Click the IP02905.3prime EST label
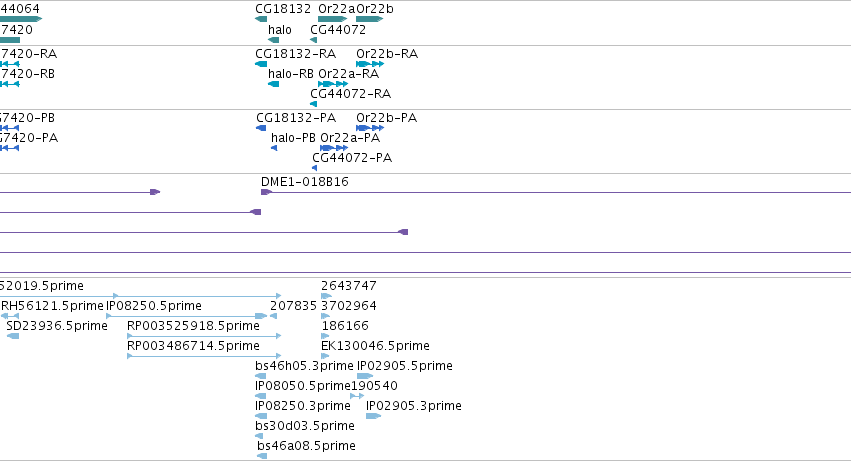This screenshot has height=461, width=851. (414, 406)
